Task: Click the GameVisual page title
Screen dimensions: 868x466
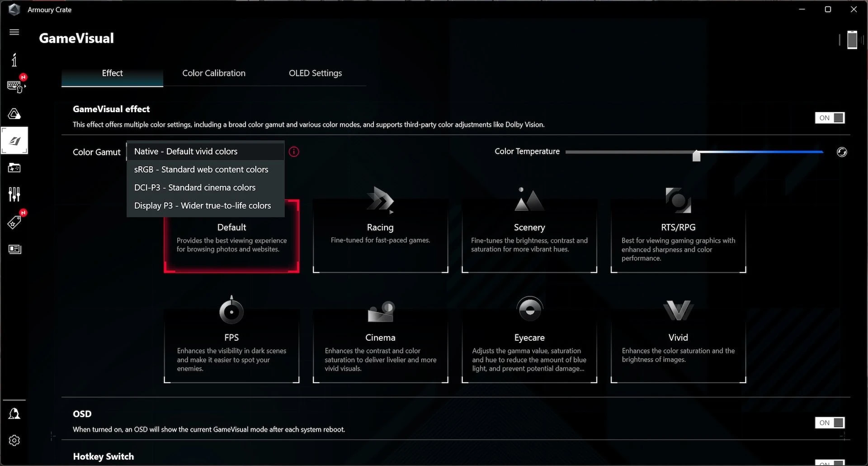Action: 76,38
